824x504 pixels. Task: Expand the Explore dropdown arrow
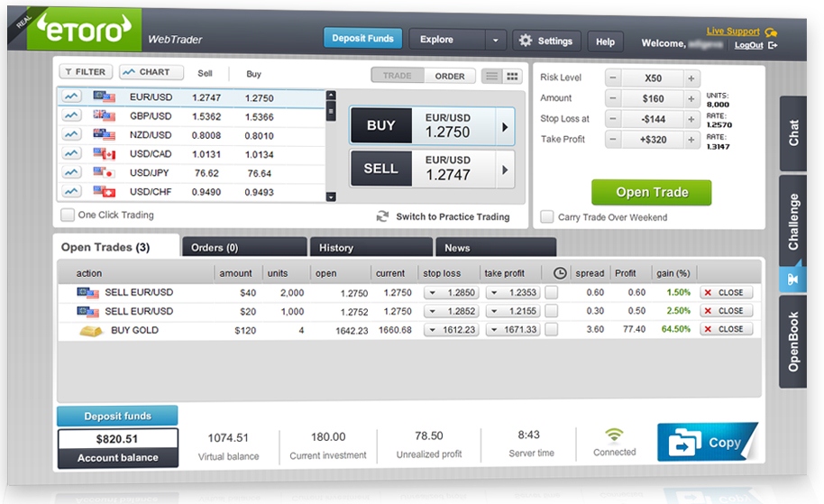495,40
